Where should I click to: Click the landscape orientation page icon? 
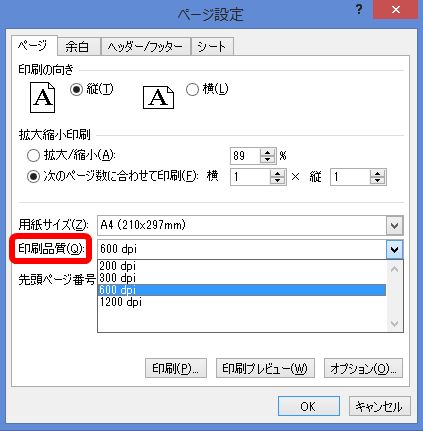158,97
